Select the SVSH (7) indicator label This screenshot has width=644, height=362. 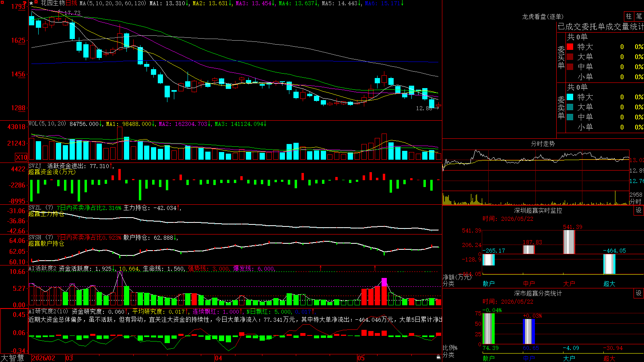[x=41, y=238]
